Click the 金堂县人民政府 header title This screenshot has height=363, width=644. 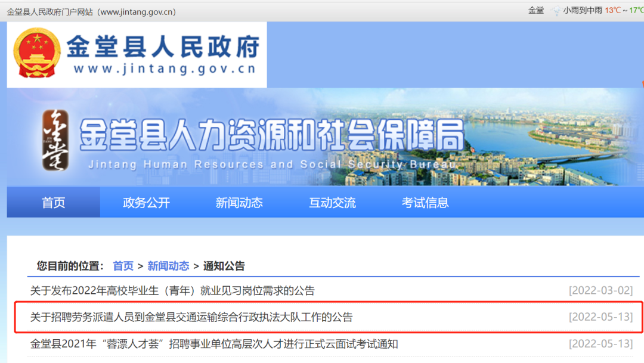coord(163,46)
